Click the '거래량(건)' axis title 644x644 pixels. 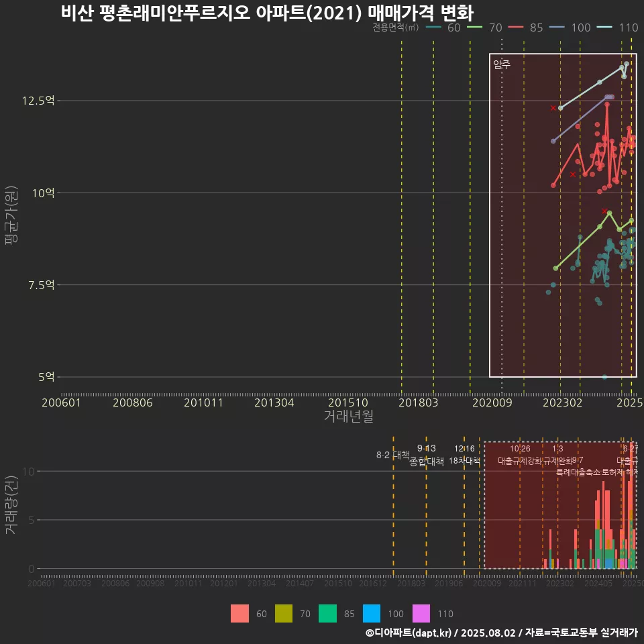(11, 505)
